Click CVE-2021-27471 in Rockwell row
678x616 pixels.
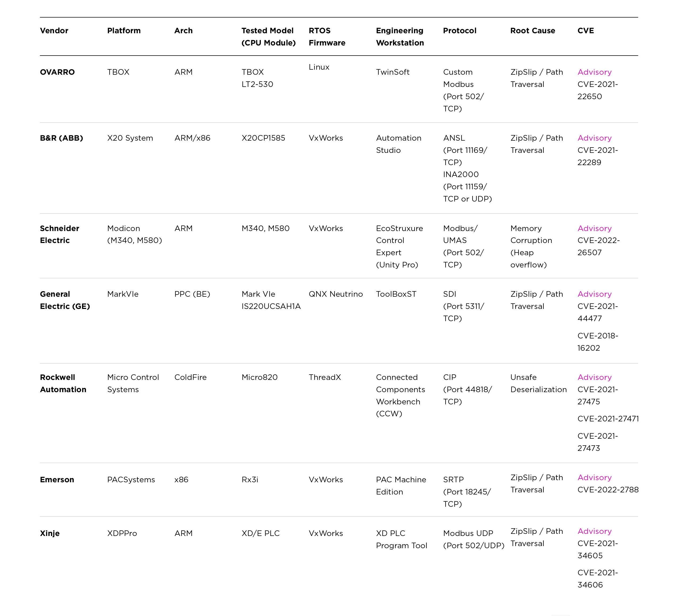coord(608,419)
